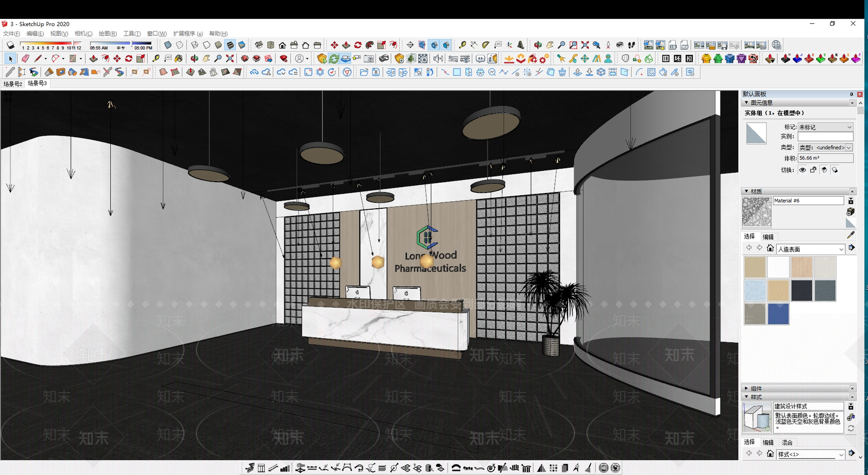Open the 编辑 tab in materials panel
This screenshot has height=475, width=868.
768,236
